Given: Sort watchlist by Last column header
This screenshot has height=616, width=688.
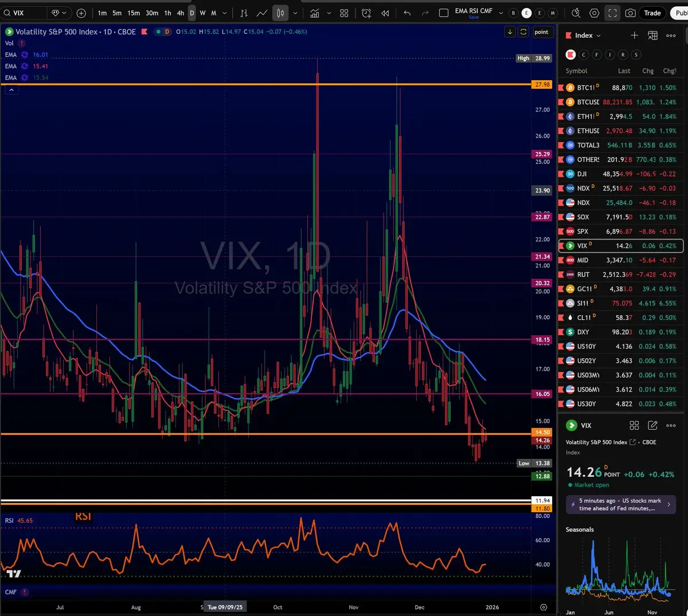Looking at the screenshot, I should click(x=624, y=71).
